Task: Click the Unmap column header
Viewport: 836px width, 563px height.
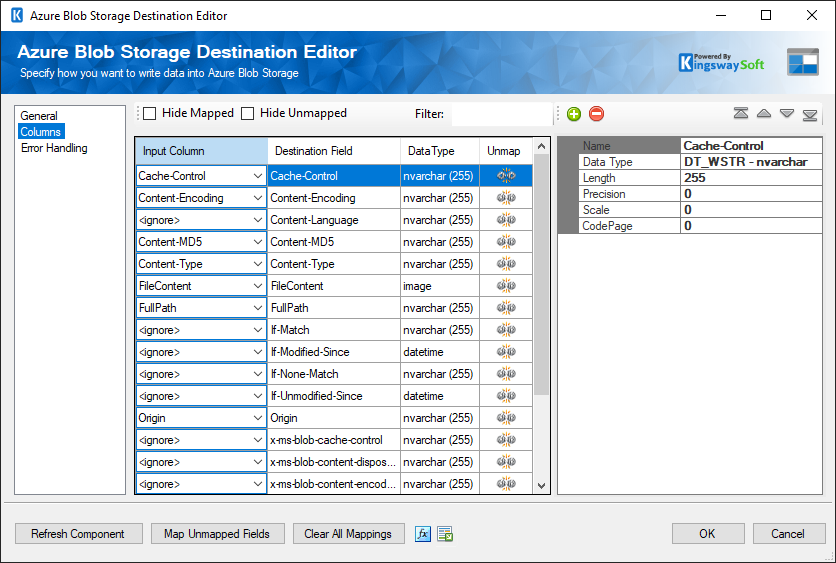Action: [x=506, y=151]
